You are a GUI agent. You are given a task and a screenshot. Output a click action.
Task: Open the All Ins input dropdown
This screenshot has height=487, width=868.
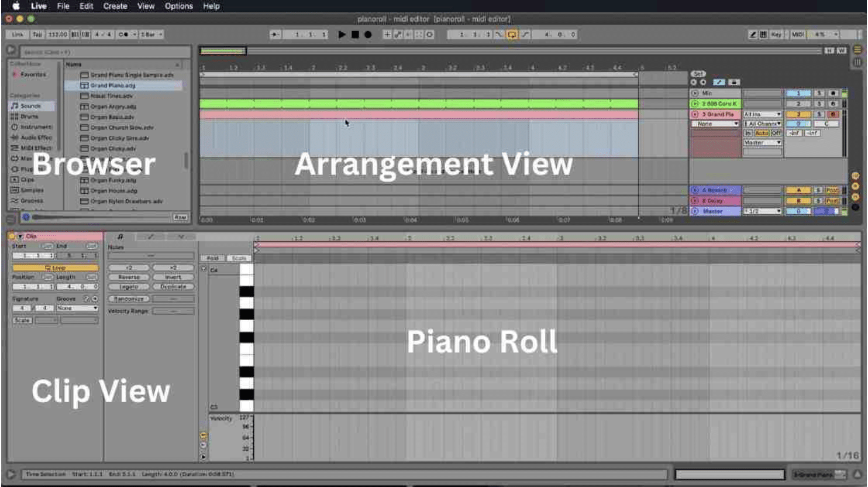click(762, 114)
